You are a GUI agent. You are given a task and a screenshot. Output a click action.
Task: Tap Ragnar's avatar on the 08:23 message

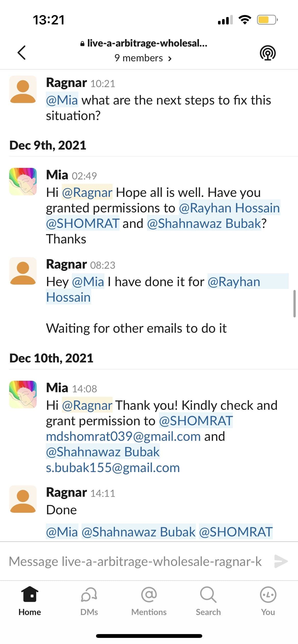tap(23, 271)
